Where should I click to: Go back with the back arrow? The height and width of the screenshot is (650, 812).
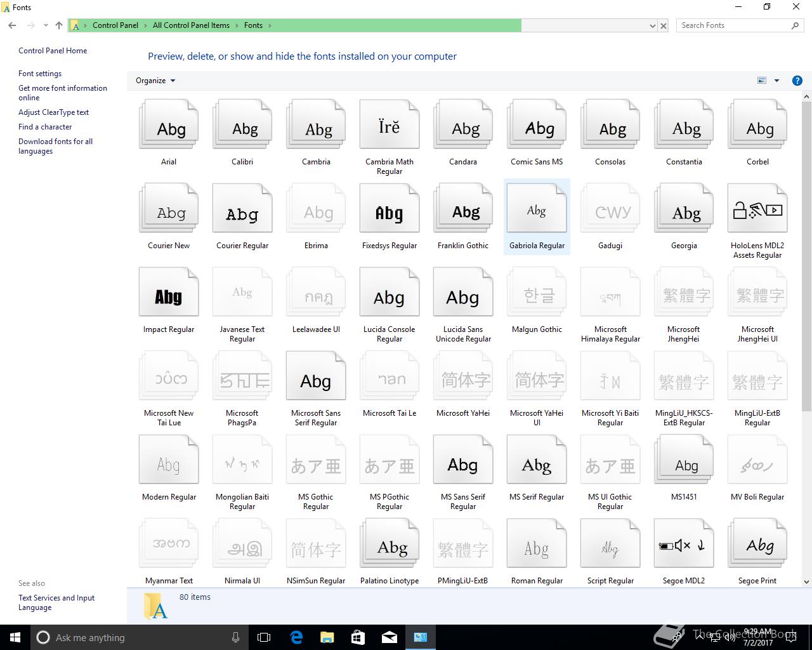[12, 25]
